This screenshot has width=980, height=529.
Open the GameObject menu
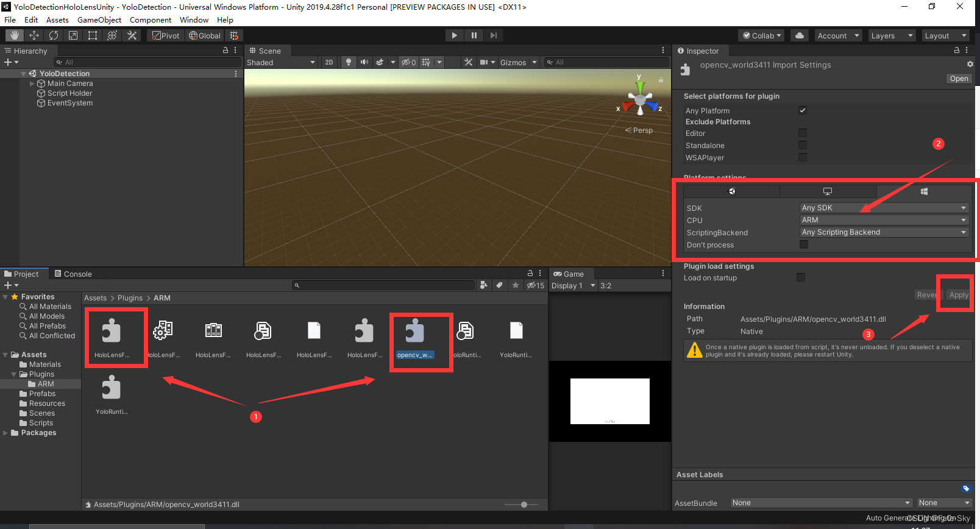tap(99, 20)
